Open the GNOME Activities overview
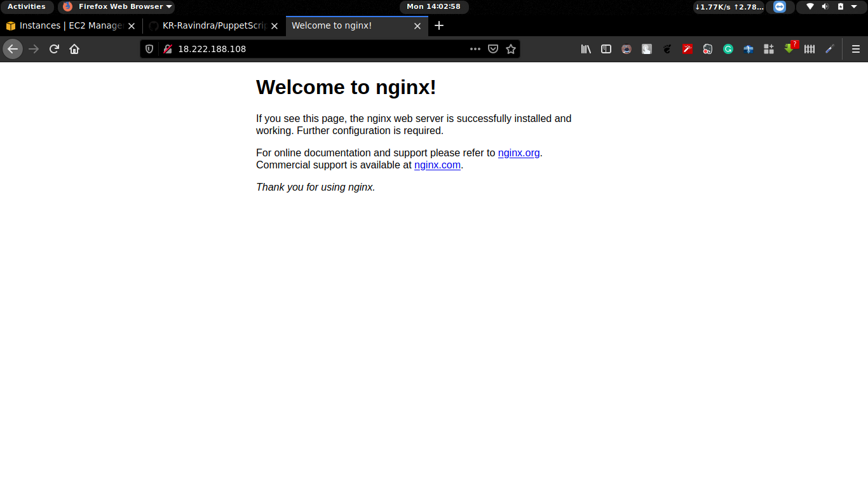 (x=27, y=6)
